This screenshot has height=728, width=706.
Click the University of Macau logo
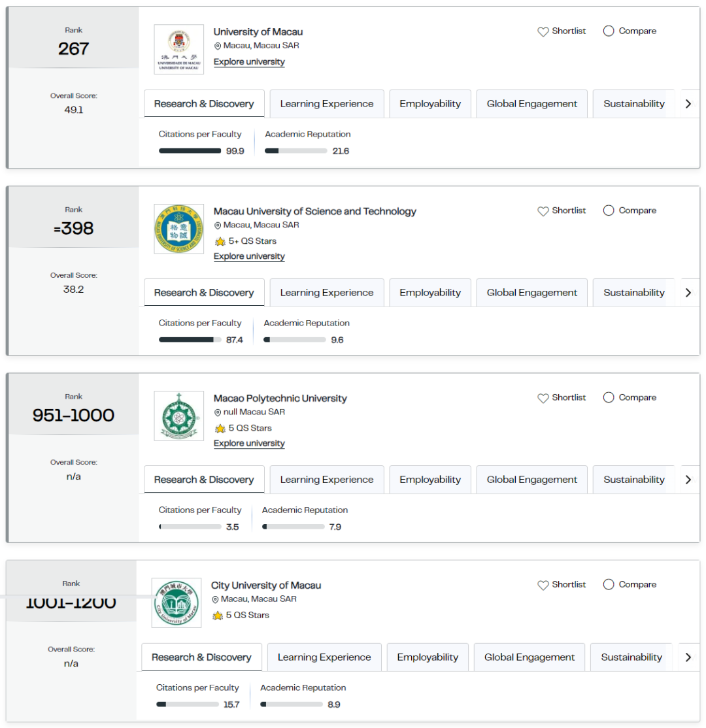point(179,49)
